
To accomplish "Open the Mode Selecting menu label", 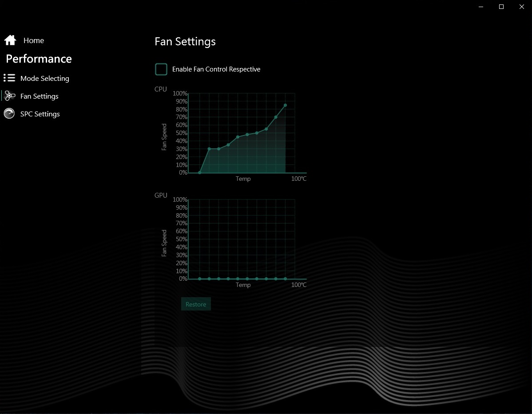I will coord(45,78).
